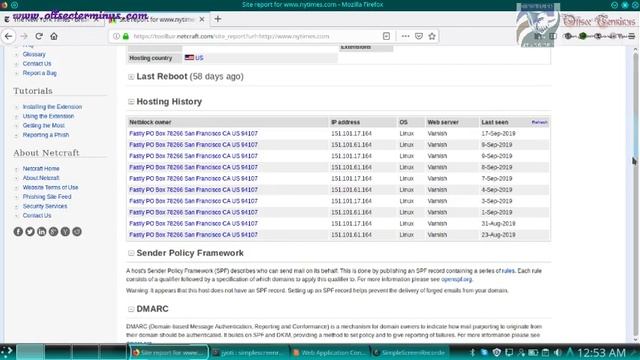This screenshot has height=360, width=640.
Task: Switch to Web Application taskbar window
Action: [x=330, y=352]
